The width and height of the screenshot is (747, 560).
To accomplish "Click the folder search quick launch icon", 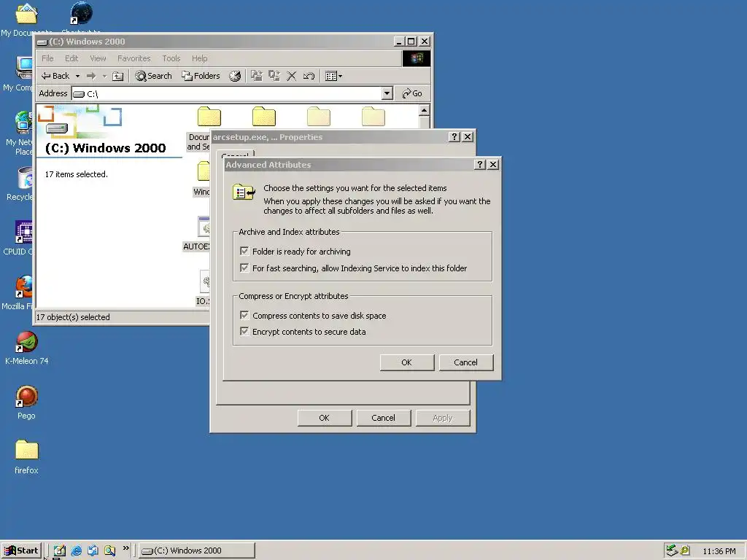I will [109, 551].
